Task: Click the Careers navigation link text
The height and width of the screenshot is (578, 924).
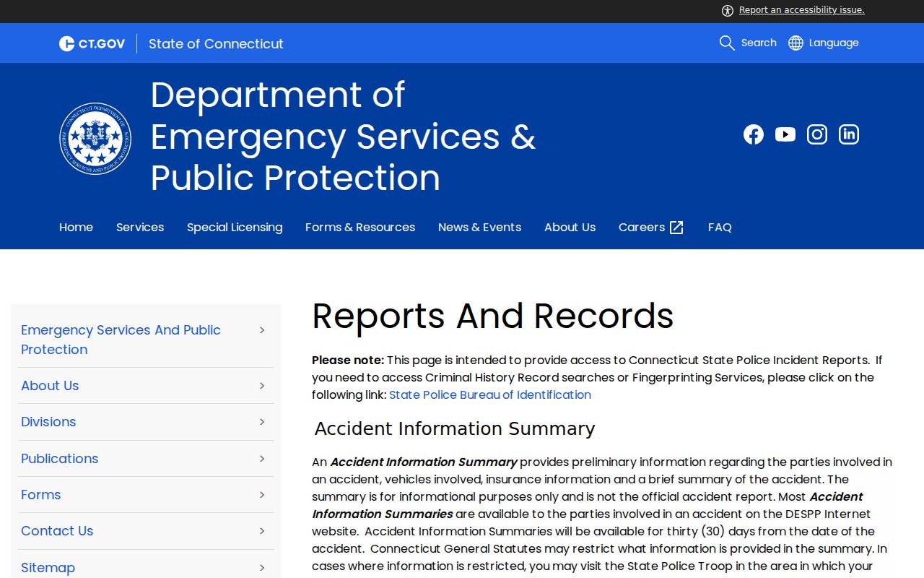Action: [x=642, y=228]
